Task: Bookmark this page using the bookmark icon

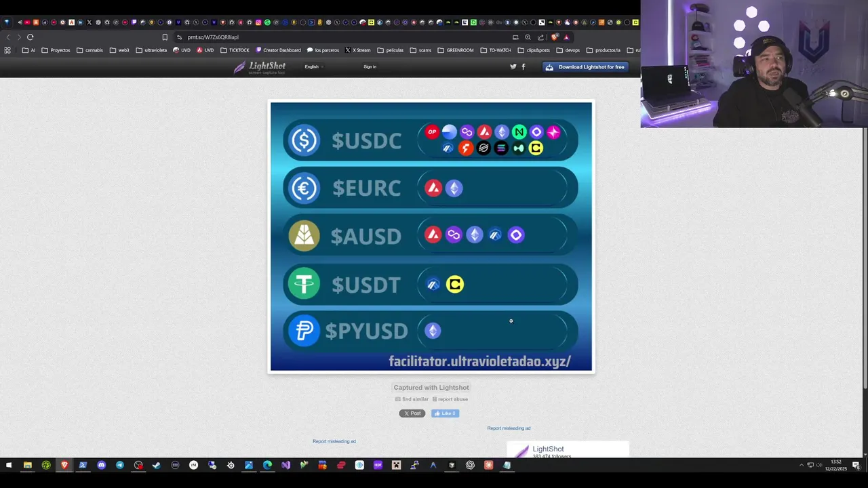Action: tap(165, 37)
